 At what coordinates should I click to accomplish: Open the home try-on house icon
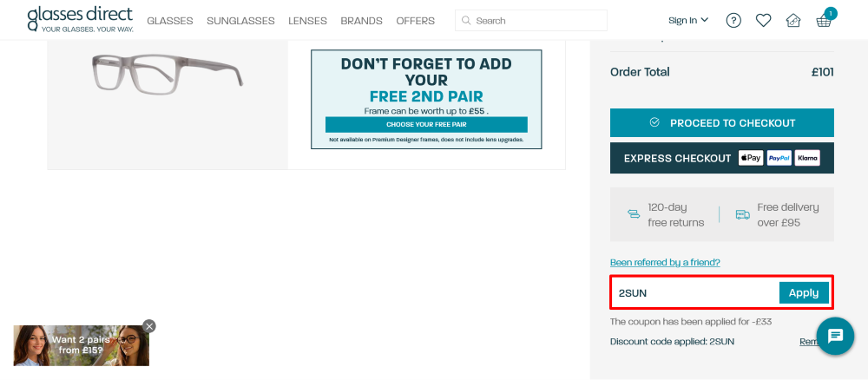[793, 21]
